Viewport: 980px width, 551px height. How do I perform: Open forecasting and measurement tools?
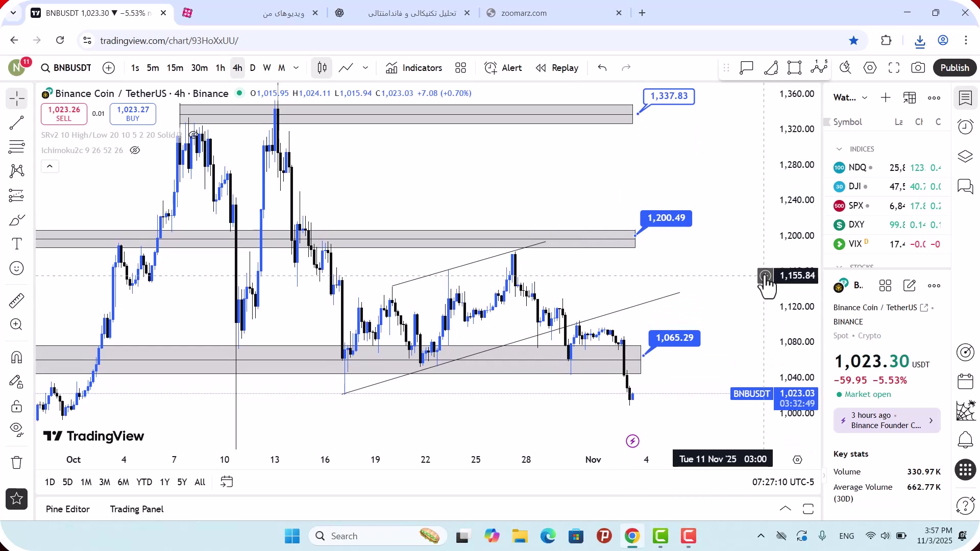click(16, 195)
